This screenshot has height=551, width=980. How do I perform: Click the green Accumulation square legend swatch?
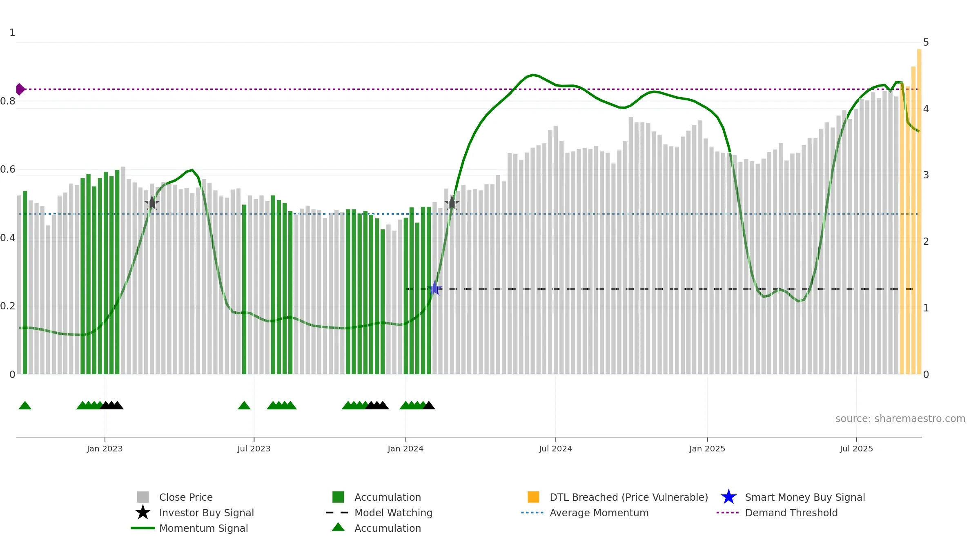click(x=338, y=497)
